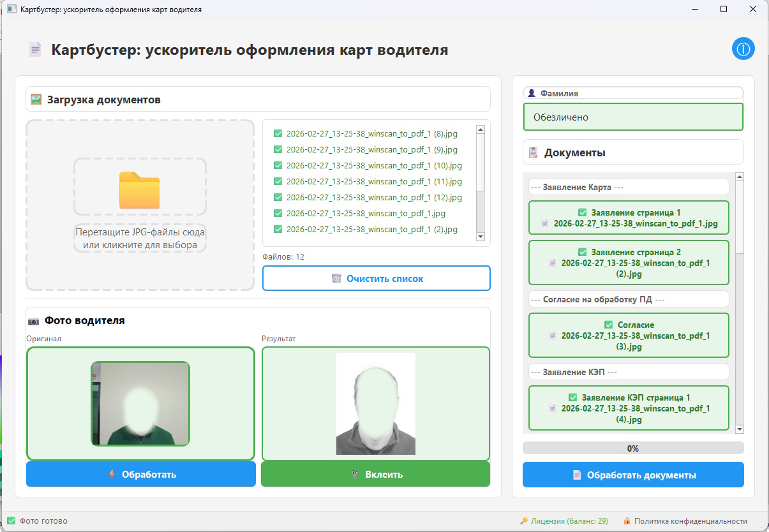Click Очистить список button
The height and width of the screenshot is (532, 769).
[x=377, y=279]
